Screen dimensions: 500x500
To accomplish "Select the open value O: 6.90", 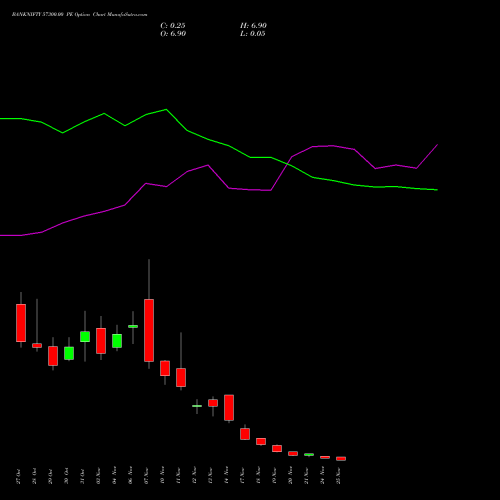I will click(173, 34).
